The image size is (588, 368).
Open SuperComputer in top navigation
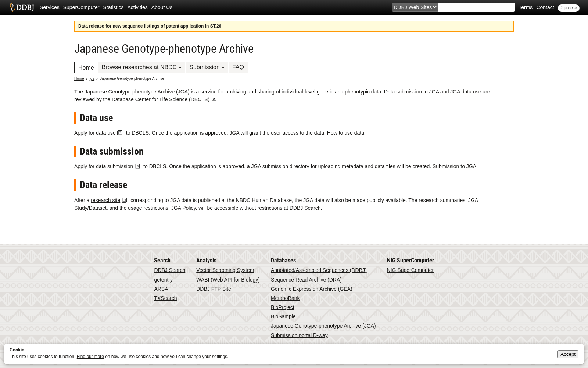[x=81, y=7]
